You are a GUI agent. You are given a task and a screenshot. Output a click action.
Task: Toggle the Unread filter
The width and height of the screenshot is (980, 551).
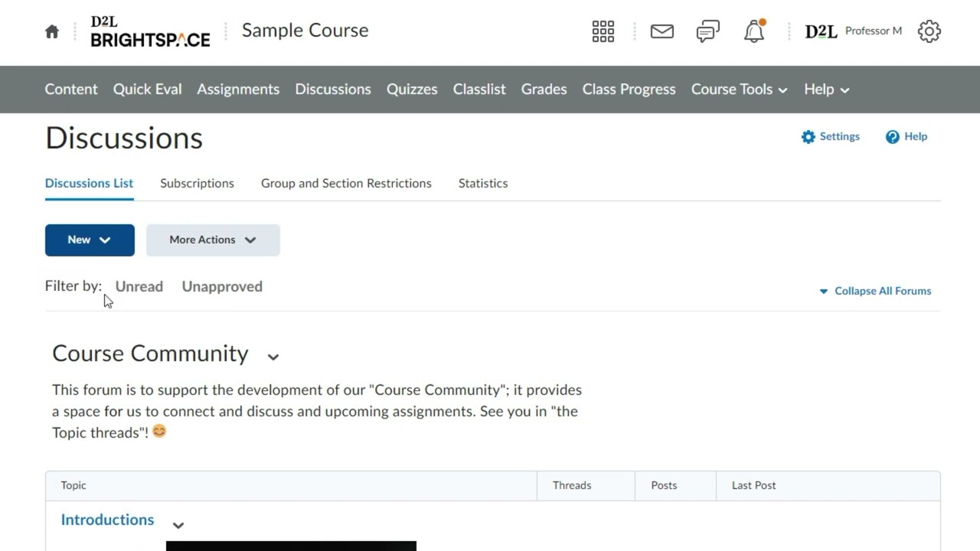pos(139,286)
